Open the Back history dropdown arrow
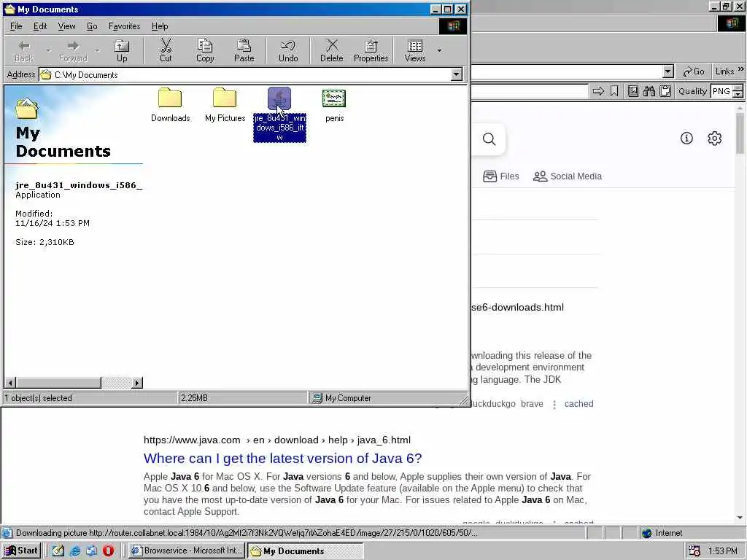747x560 pixels. coord(48,50)
